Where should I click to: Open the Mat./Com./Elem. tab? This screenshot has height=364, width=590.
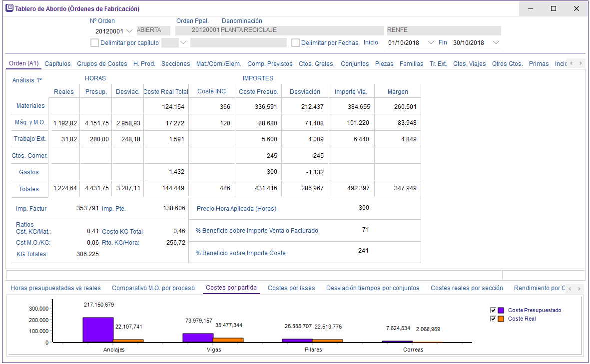pyautogui.click(x=218, y=64)
